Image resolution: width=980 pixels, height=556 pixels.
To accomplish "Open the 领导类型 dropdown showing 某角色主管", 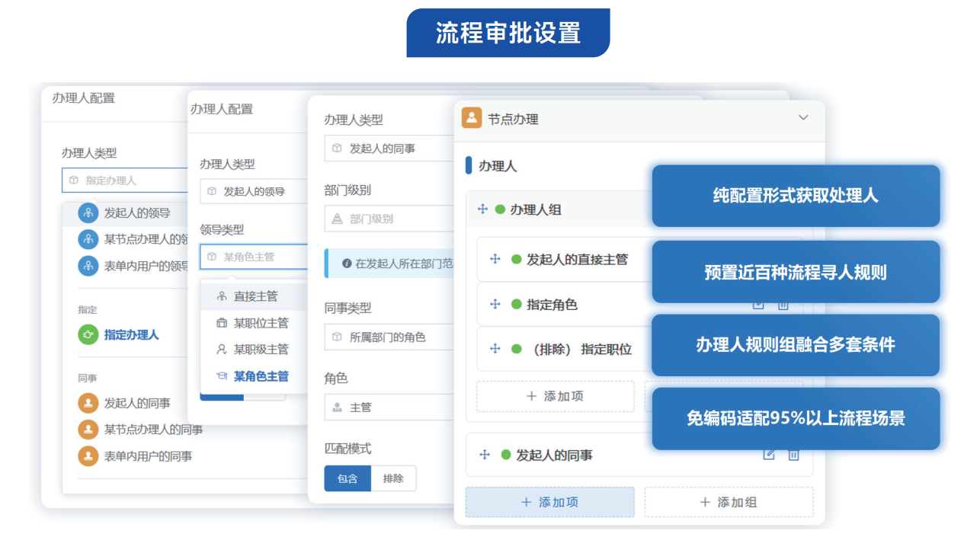I will pyautogui.click(x=253, y=257).
